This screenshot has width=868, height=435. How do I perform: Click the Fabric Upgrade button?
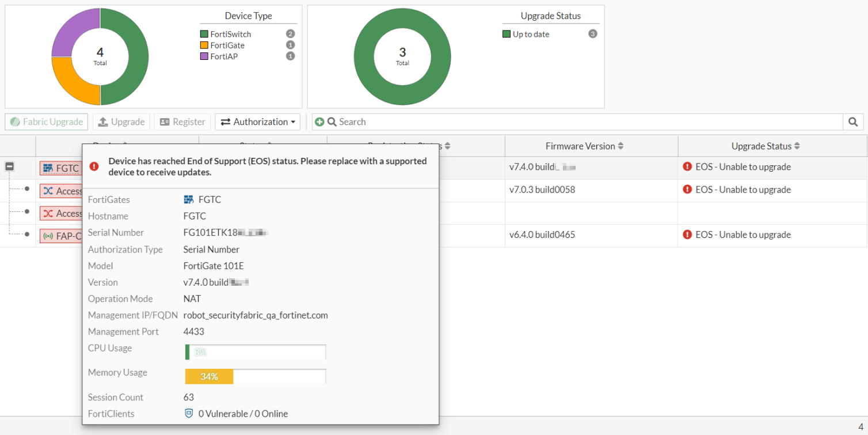click(x=47, y=122)
